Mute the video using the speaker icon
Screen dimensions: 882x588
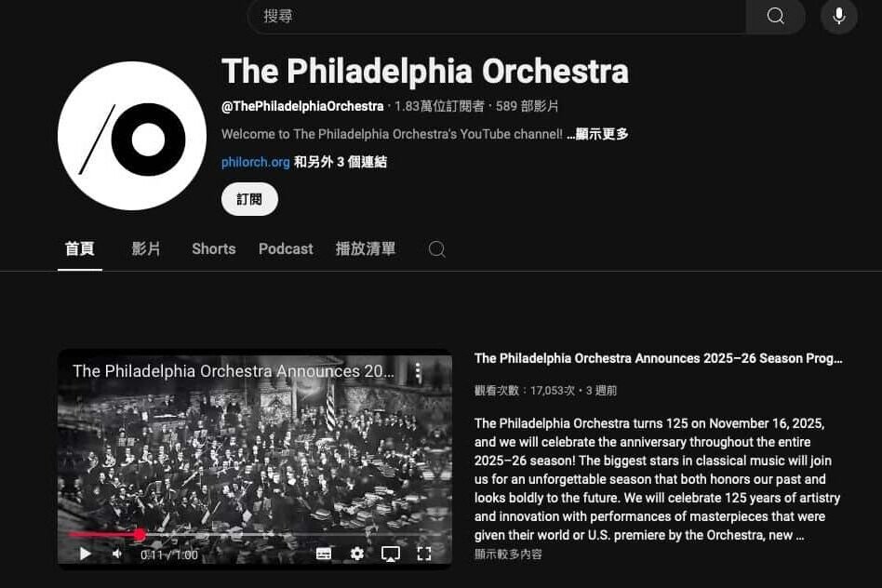(117, 554)
